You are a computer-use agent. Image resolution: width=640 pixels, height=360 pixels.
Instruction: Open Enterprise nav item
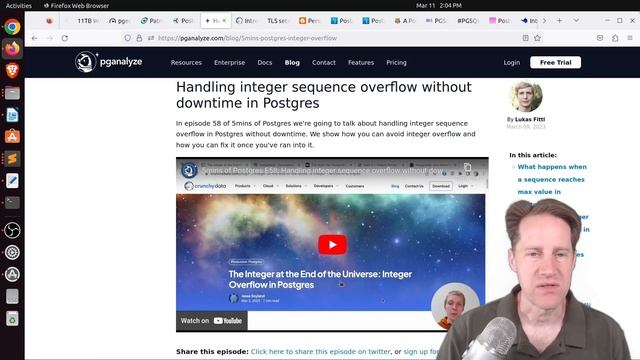point(229,62)
